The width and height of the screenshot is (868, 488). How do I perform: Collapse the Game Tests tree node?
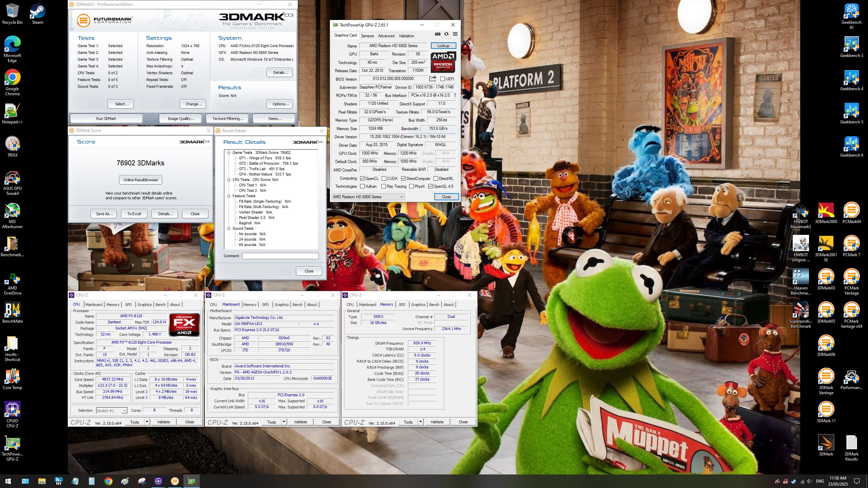(229, 153)
